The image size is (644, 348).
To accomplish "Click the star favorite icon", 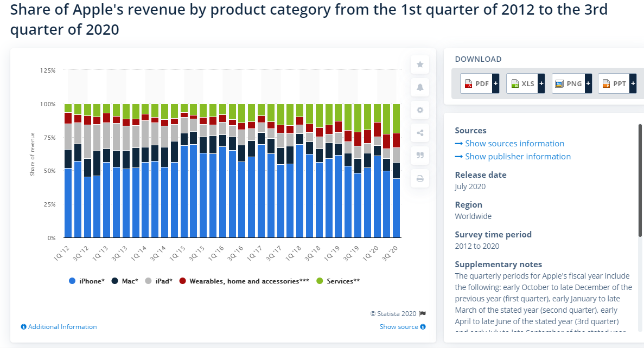I will [x=420, y=65].
